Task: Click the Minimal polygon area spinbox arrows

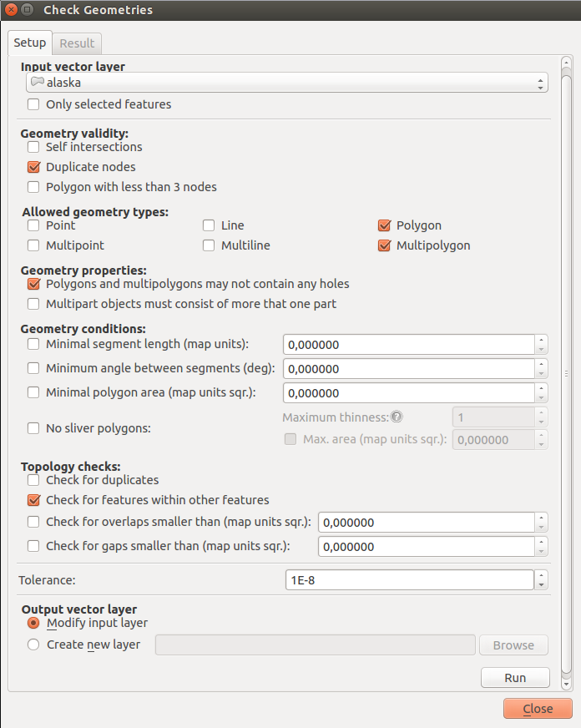Action: pos(541,393)
